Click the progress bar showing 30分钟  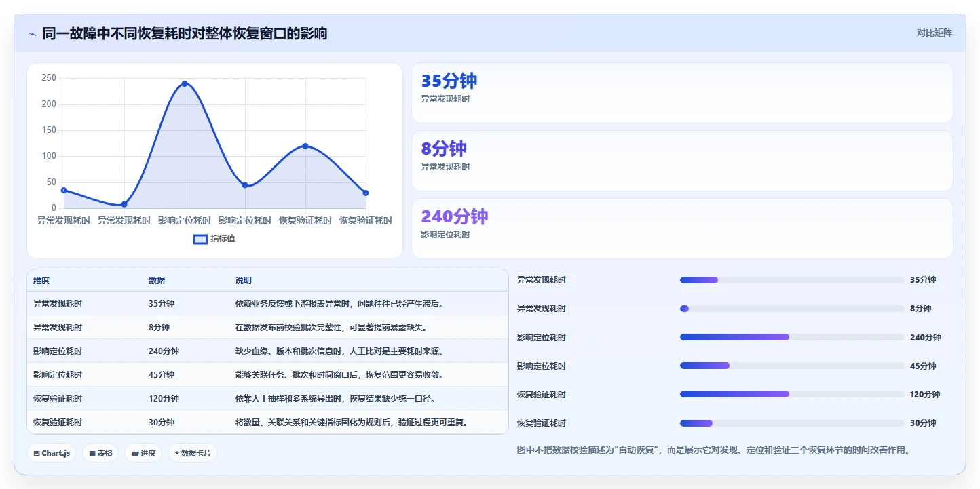(792, 423)
